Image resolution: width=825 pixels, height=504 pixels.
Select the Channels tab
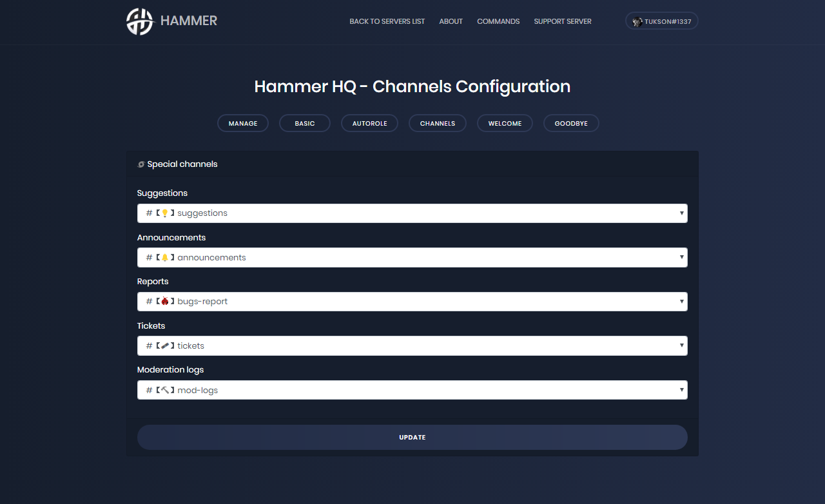click(438, 123)
